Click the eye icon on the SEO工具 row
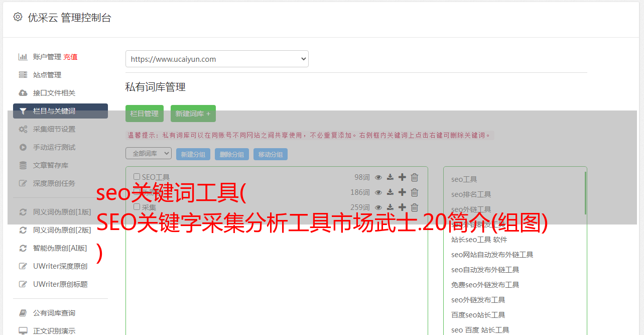The width and height of the screenshot is (644, 335). pyautogui.click(x=378, y=177)
